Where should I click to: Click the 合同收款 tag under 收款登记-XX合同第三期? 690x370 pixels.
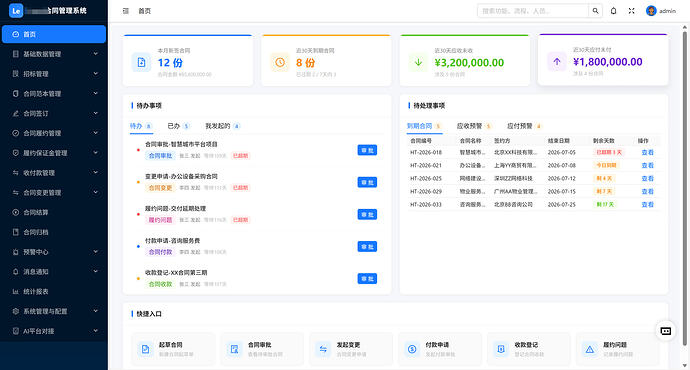coord(160,284)
